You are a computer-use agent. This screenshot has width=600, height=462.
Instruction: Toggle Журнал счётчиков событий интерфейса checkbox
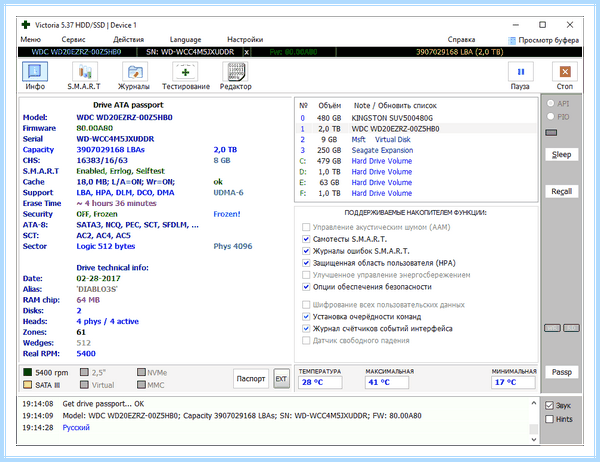click(x=306, y=328)
